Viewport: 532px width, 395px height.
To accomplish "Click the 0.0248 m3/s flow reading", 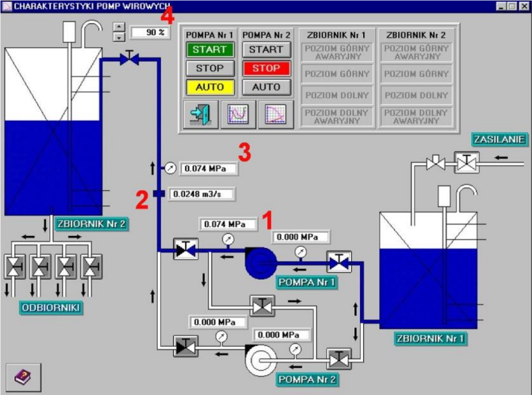I will coord(202,194).
